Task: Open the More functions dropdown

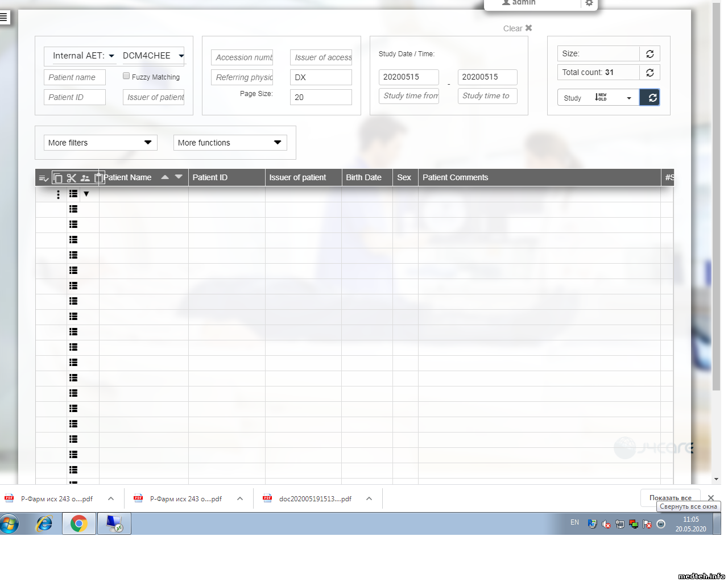Action: click(x=230, y=143)
